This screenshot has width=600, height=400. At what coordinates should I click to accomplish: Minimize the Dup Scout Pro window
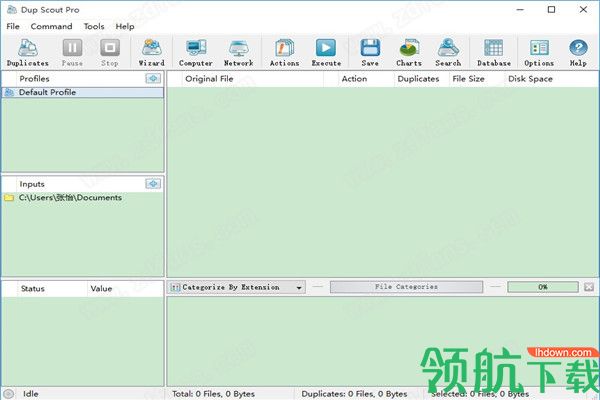[x=520, y=10]
